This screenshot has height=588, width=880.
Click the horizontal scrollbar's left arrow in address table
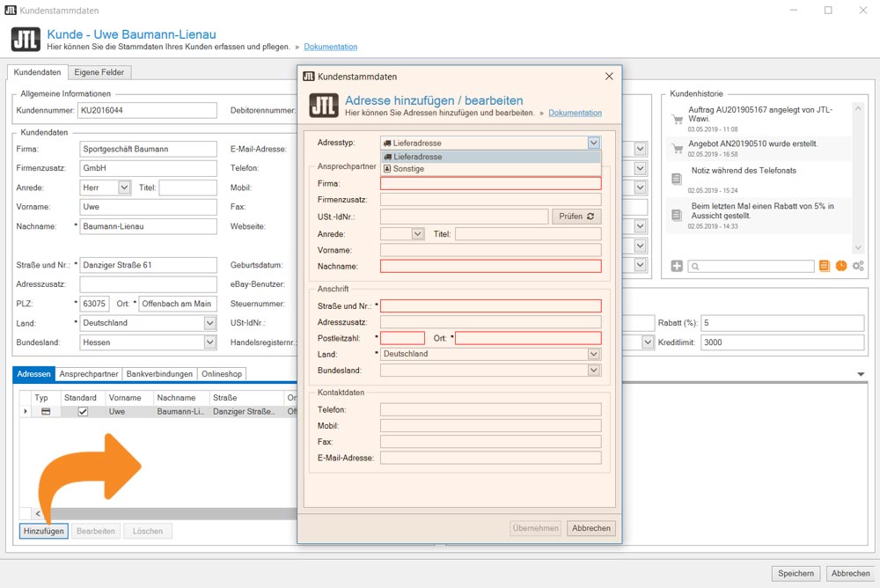(x=38, y=513)
